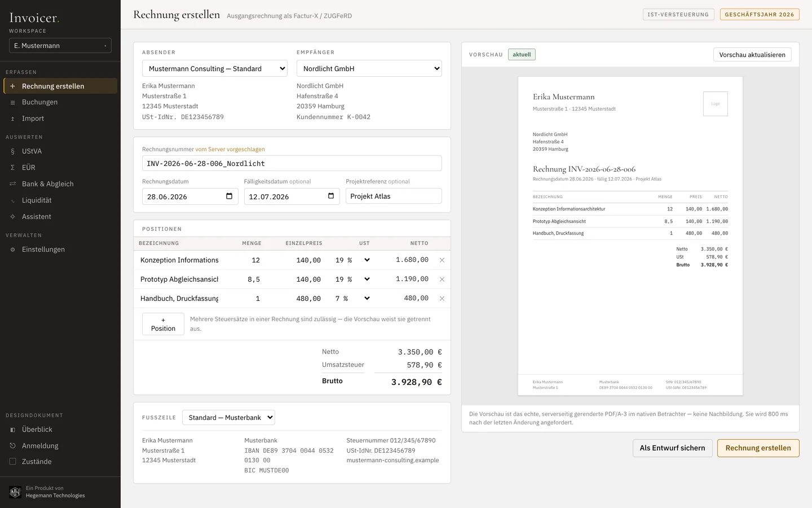The height and width of the screenshot is (508, 812).
Task: Remove the Konzeption Informationsarchitektur position
Action: [442, 260]
